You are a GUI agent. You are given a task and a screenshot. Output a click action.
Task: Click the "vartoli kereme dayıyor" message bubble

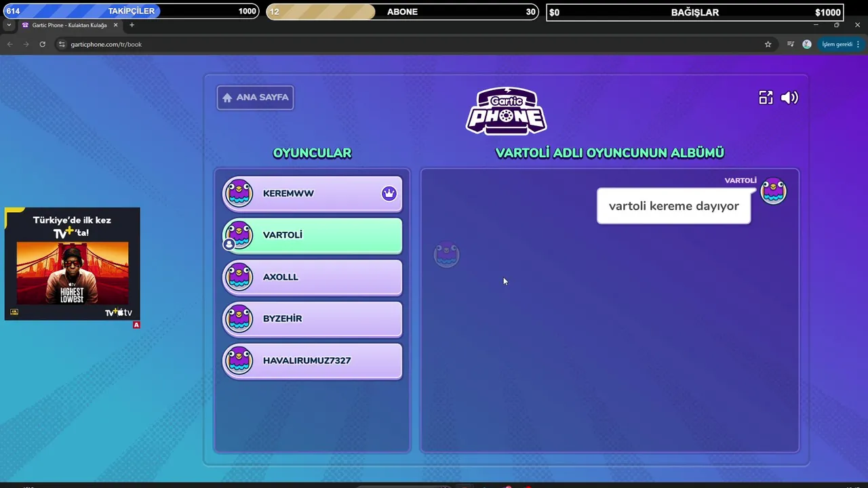(x=673, y=206)
